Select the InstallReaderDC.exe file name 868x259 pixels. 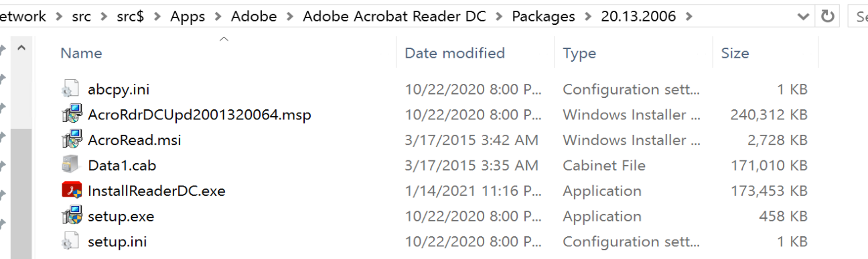[157, 191]
